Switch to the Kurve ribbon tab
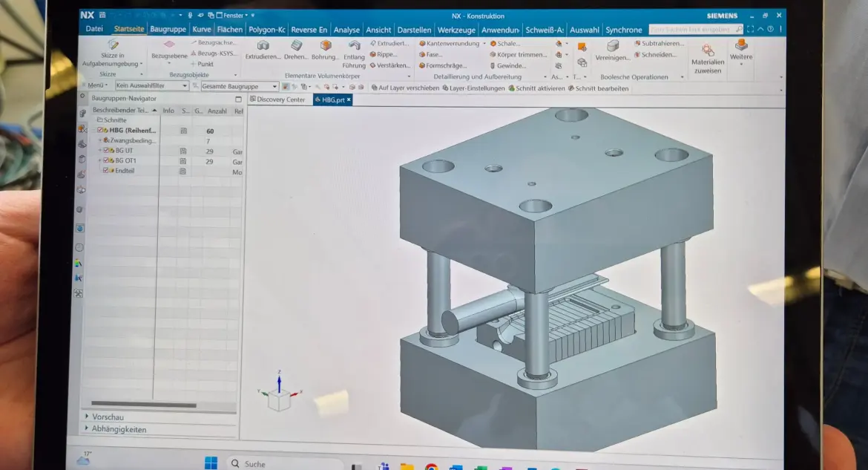The height and width of the screenshot is (470, 868). [x=202, y=30]
